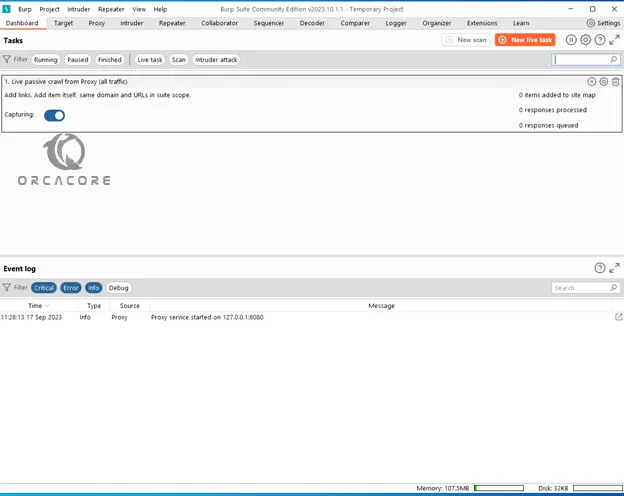Click the Settings gear icon
The height and width of the screenshot is (496, 624).
pyautogui.click(x=591, y=23)
